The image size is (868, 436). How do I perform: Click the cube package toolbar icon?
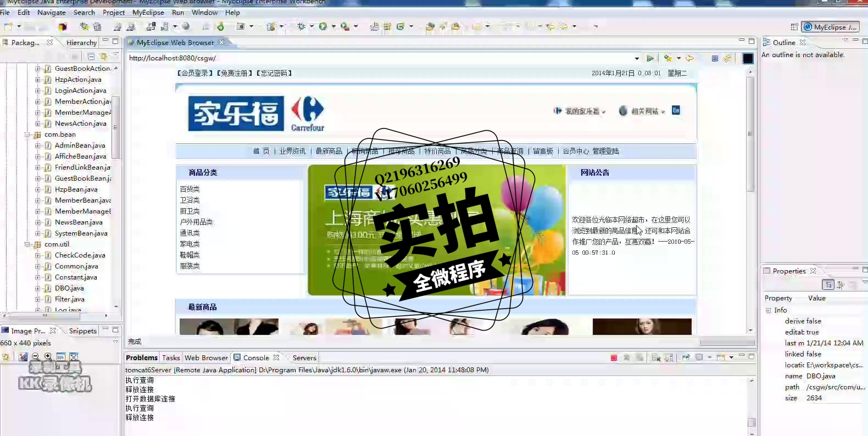[x=63, y=26]
